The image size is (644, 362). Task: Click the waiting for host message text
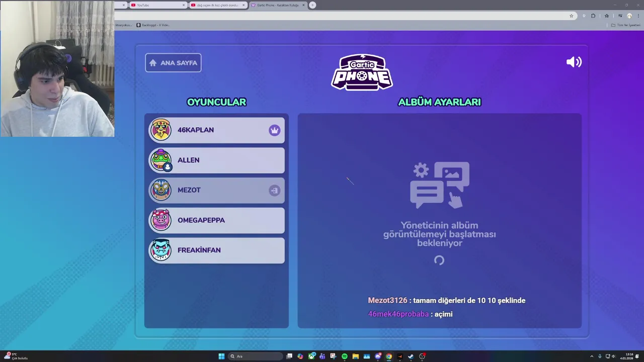click(x=439, y=234)
